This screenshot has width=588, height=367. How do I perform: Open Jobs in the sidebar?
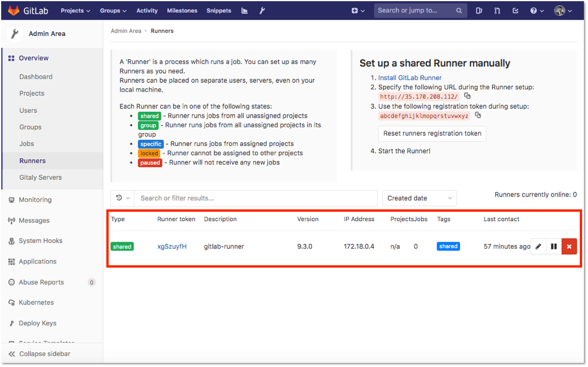click(26, 144)
